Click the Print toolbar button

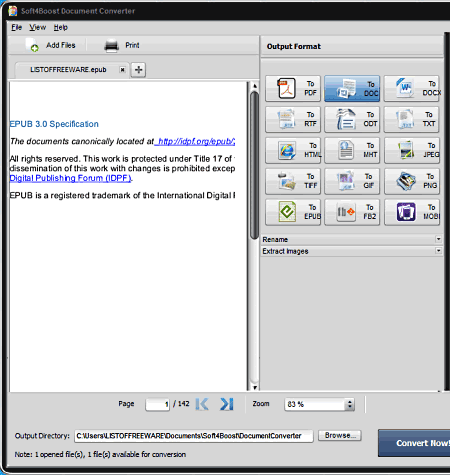click(122, 45)
